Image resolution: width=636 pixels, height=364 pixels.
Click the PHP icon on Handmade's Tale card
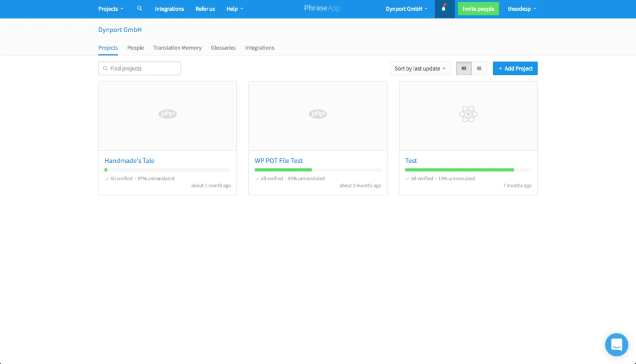[x=167, y=114]
